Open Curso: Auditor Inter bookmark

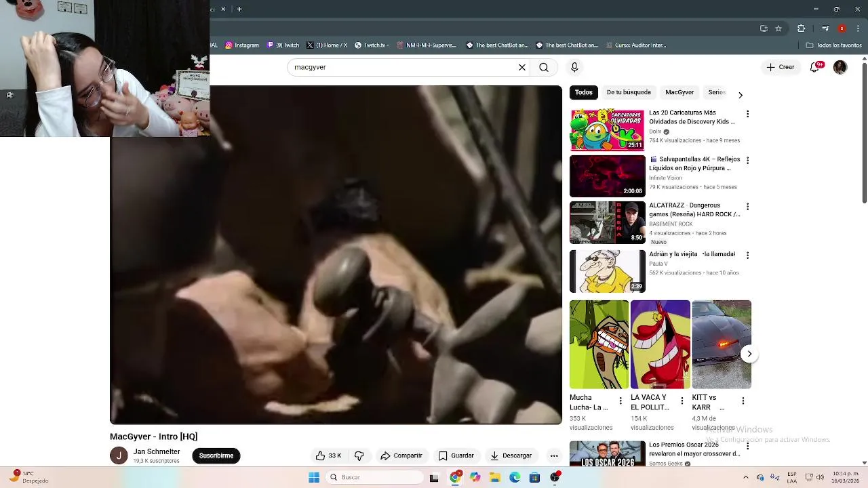tap(635, 45)
